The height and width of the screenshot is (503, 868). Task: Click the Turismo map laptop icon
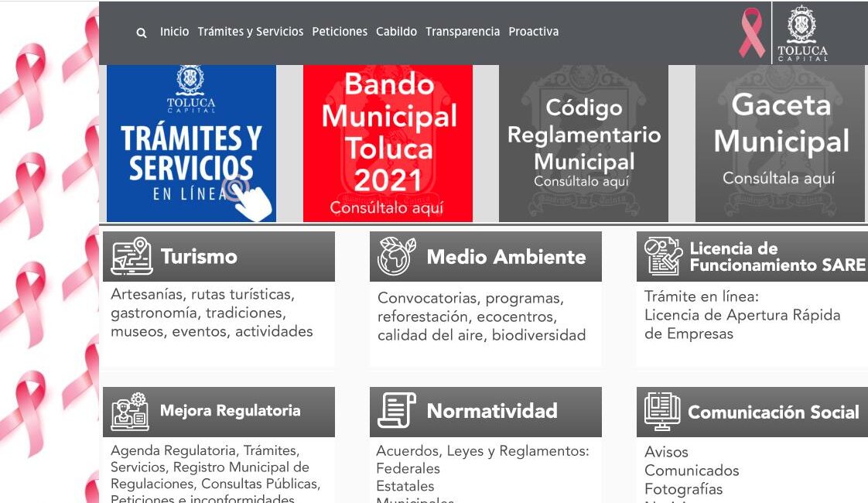pyautogui.click(x=132, y=256)
